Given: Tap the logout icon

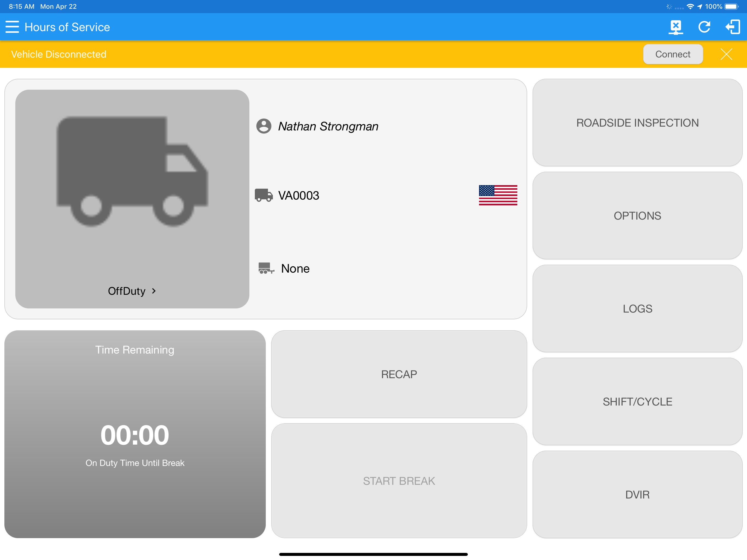Looking at the screenshot, I should [733, 27].
